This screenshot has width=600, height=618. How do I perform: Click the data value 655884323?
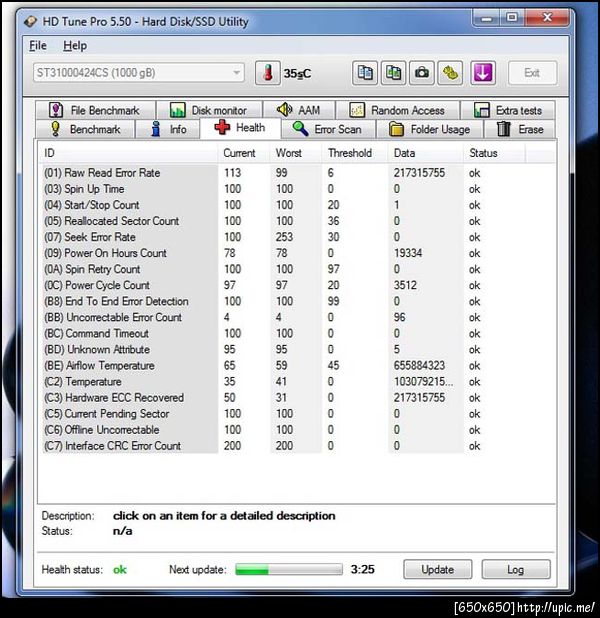tap(419, 365)
